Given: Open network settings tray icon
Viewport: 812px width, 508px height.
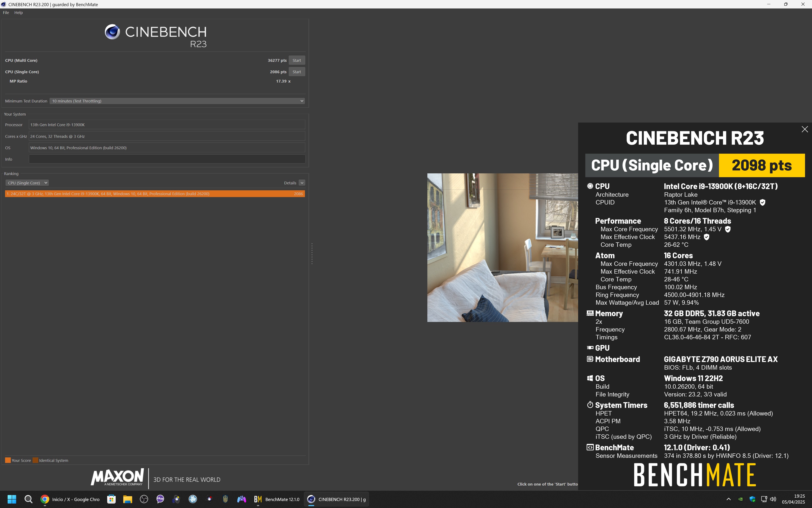Looking at the screenshot, I should 764,499.
